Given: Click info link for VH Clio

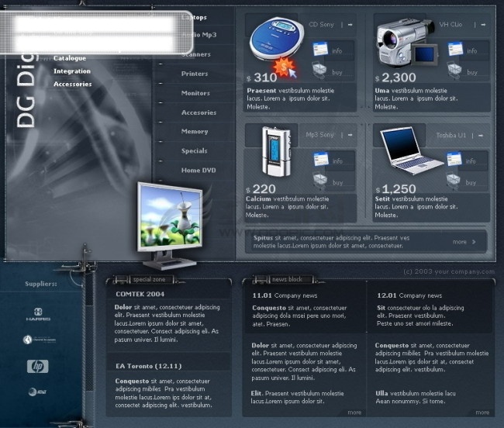Looking at the screenshot, I should pos(472,50).
